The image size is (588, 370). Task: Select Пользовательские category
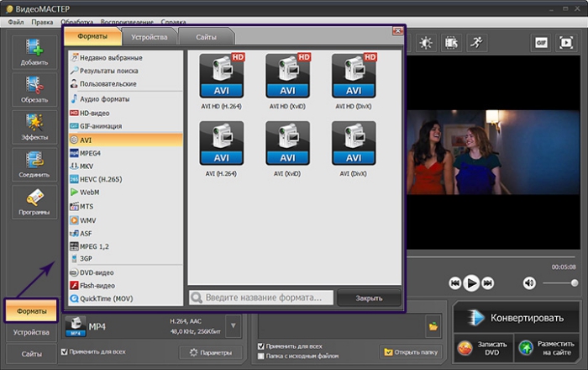tap(126, 84)
